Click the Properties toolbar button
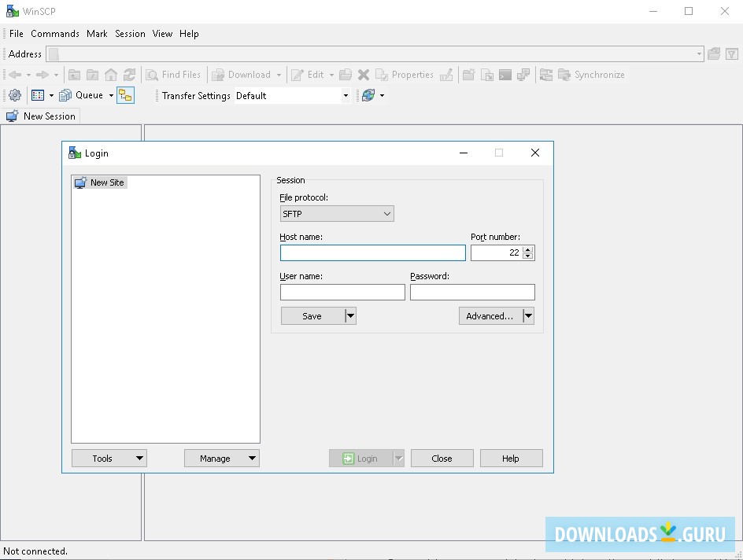 coord(405,75)
